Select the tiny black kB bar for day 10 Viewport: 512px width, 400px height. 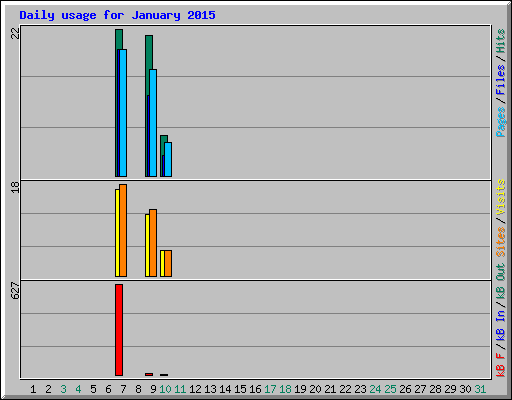(164, 375)
